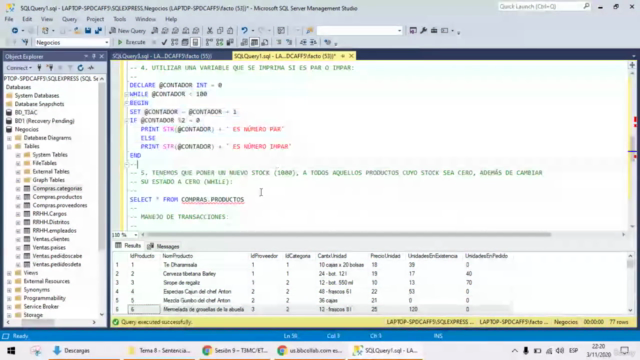Click the navigate Back arrow icon

tap(15, 31)
